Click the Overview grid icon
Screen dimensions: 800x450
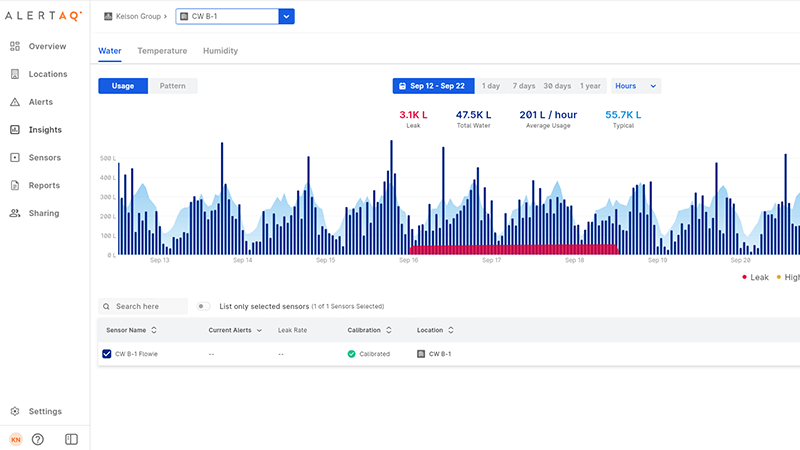pyautogui.click(x=15, y=46)
